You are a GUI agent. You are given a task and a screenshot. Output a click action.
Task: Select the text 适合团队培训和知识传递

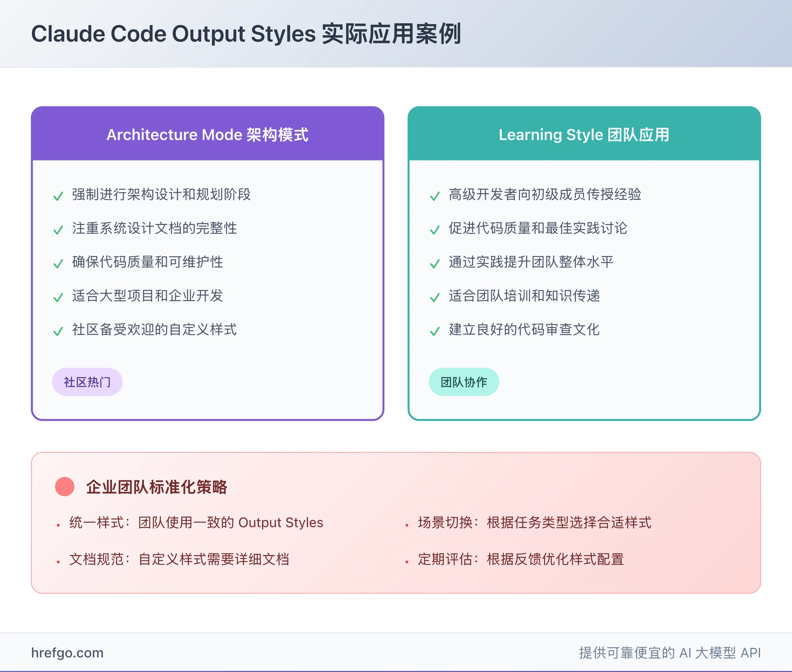pyautogui.click(x=524, y=296)
